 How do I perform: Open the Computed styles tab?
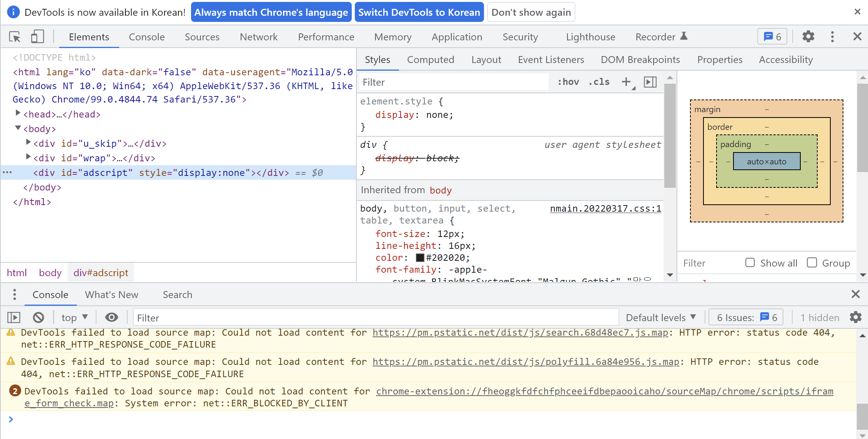pyautogui.click(x=430, y=60)
